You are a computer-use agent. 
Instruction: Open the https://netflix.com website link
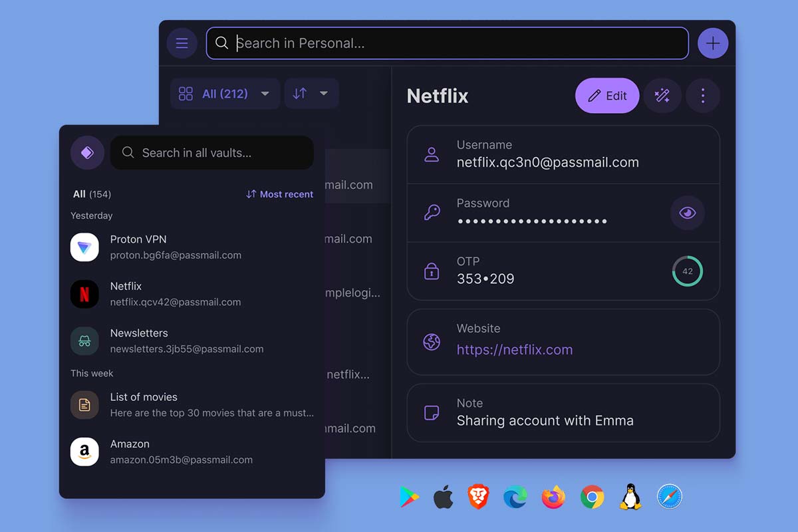(x=514, y=350)
